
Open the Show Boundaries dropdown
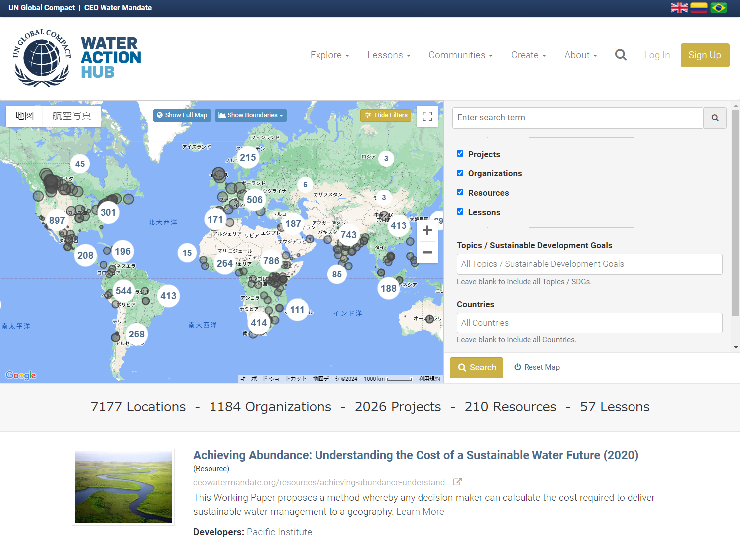[x=250, y=115]
